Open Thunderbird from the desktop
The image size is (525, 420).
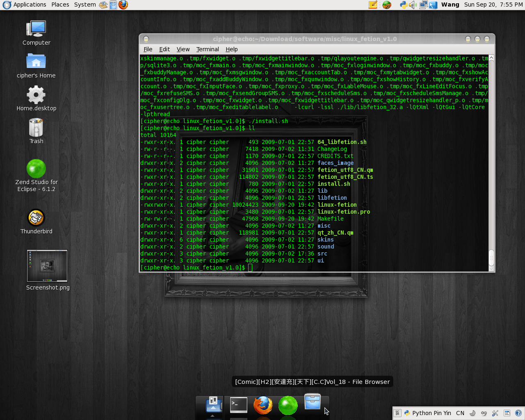point(36,222)
